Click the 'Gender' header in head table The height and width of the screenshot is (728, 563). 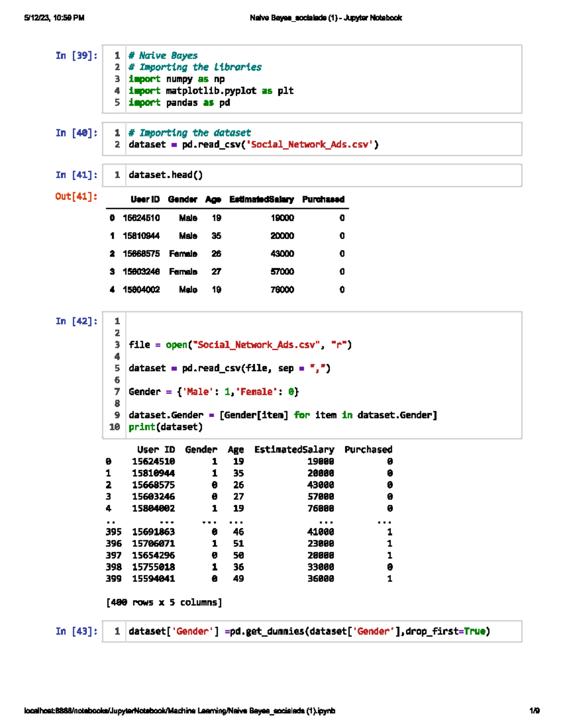(x=183, y=199)
